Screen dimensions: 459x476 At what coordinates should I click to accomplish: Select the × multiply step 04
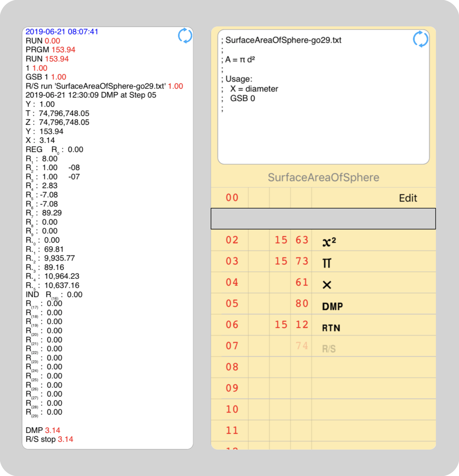click(x=323, y=283)
